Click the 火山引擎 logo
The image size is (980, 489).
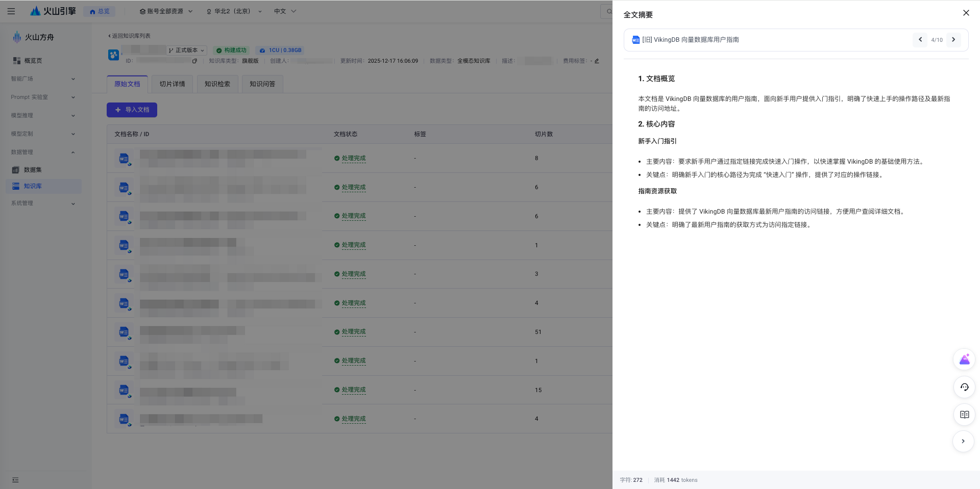click(53, 11)
